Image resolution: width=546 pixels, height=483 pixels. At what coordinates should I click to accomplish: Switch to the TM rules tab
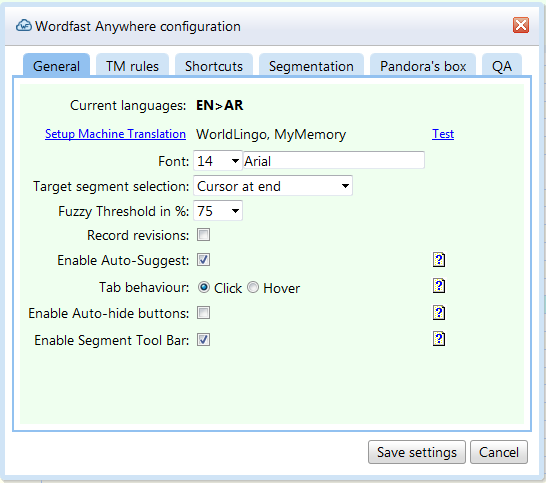click(x=132, y=66)
